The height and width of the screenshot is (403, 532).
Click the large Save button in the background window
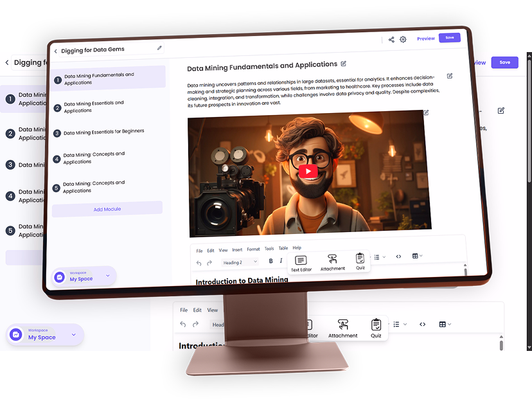pyautogui.click(x=504, y=62)
